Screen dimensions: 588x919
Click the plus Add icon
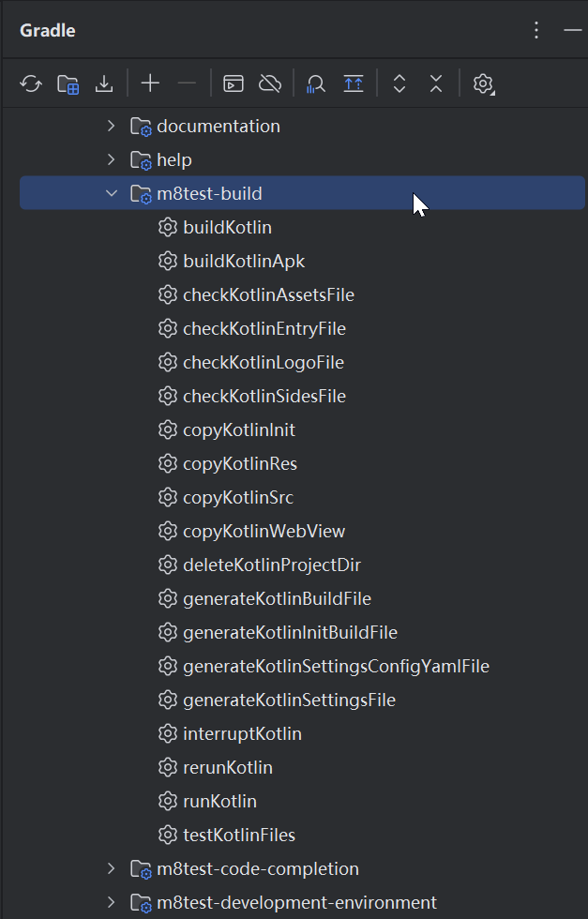tap(150, 84)
